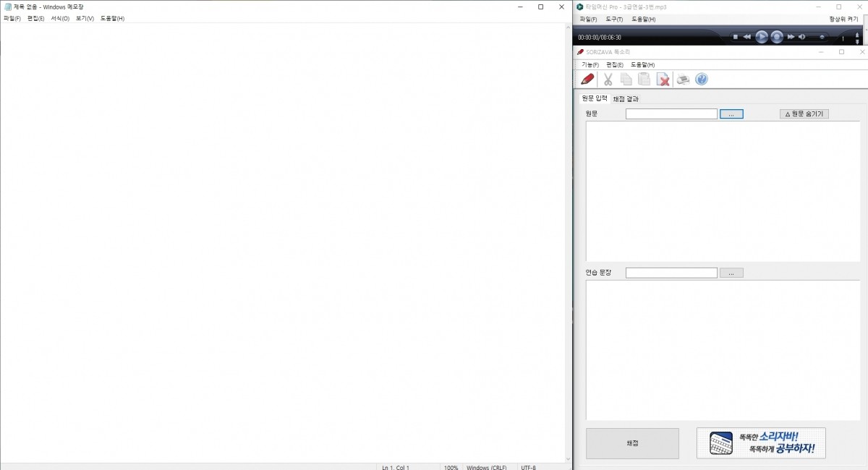Image resolution: width=868 pixels, height=470 pixels.
Task: Click the clipboard paste icon
Action: click(644, 80)
